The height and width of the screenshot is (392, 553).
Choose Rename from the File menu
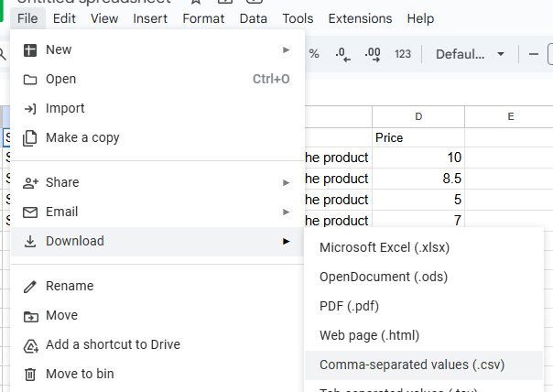(x=157, y=286)
